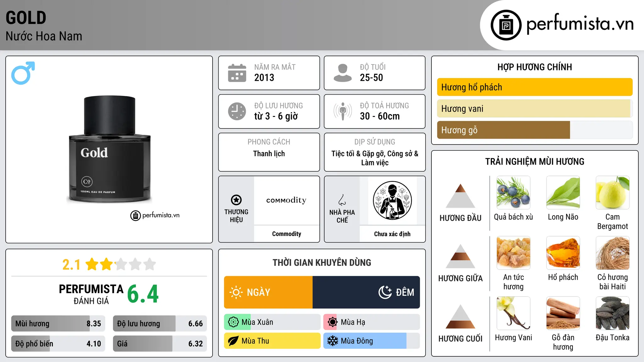Click the Cỏ hương bài Haiti label
The image size is (644, 362).
click(613, 282)
